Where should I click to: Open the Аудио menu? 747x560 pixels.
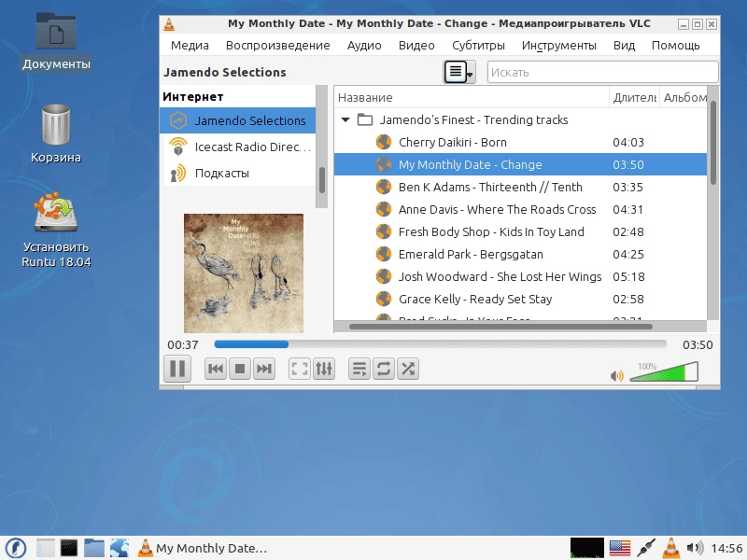[364, 45]
